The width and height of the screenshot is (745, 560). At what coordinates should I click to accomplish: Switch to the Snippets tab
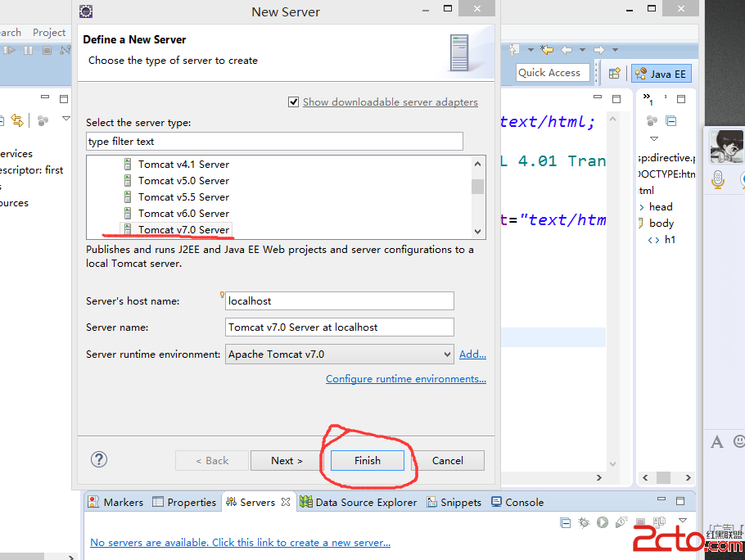tap(454, 502)
